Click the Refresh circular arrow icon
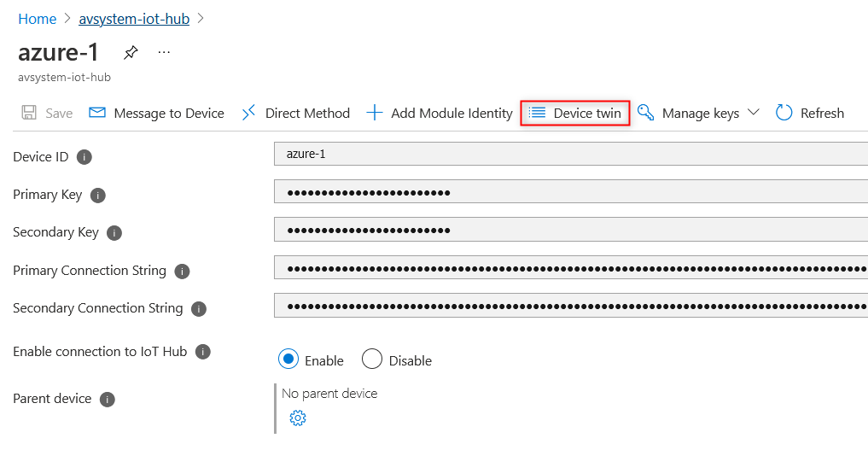This screenshot has width=868, height=450. (784, 113)
